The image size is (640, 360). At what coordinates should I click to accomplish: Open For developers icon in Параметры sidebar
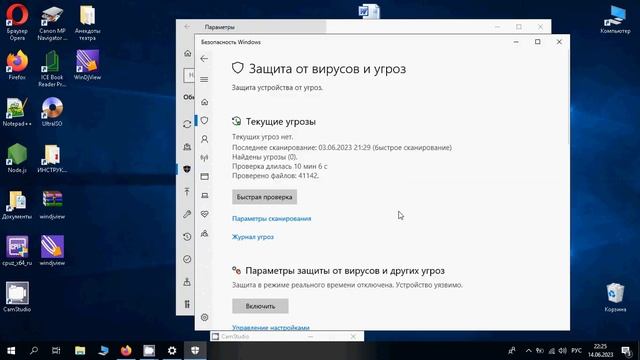[187, 304]
